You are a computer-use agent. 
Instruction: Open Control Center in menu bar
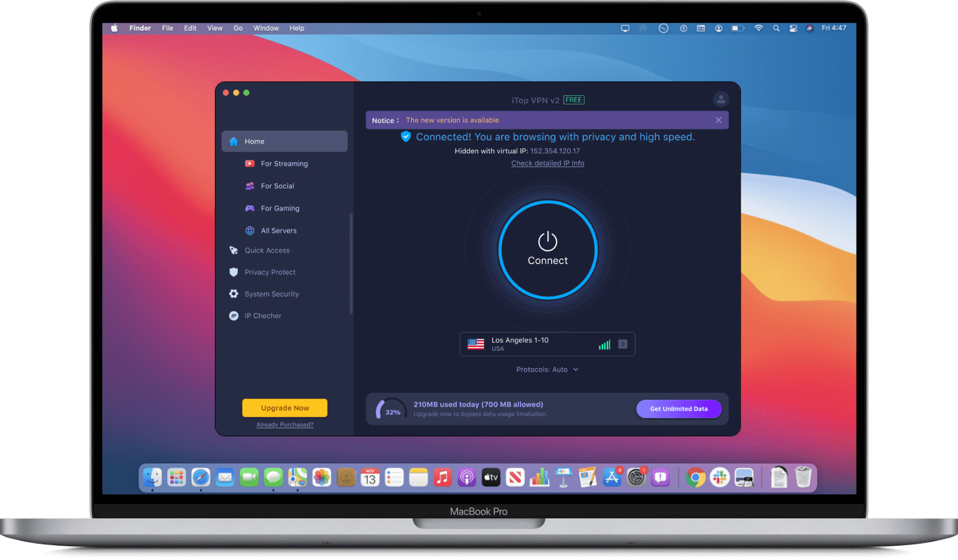pos(793,28)
